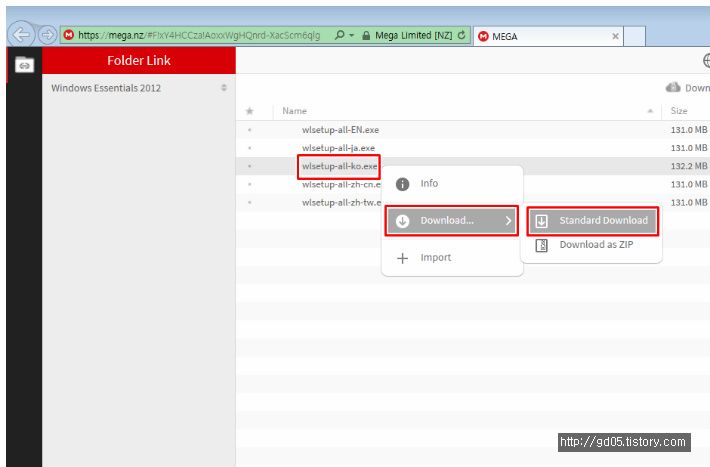
Task: Open a new blank browser tab
Action: tap(634, 36)
